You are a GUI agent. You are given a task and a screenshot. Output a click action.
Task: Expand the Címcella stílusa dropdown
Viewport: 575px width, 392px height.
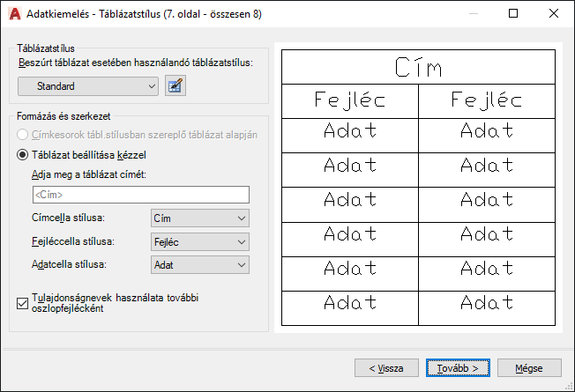(199, 218)
